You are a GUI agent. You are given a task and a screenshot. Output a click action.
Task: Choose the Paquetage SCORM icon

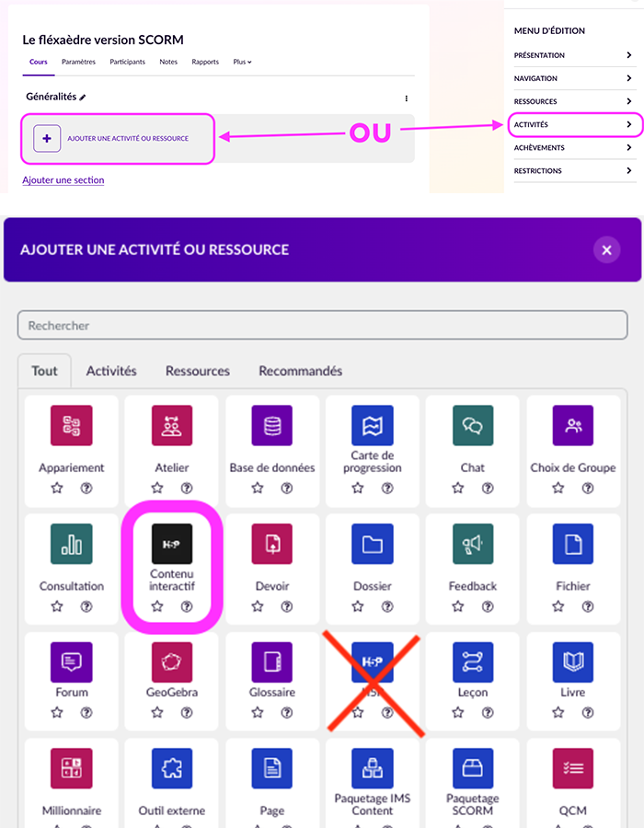click(x=472, y=768)
